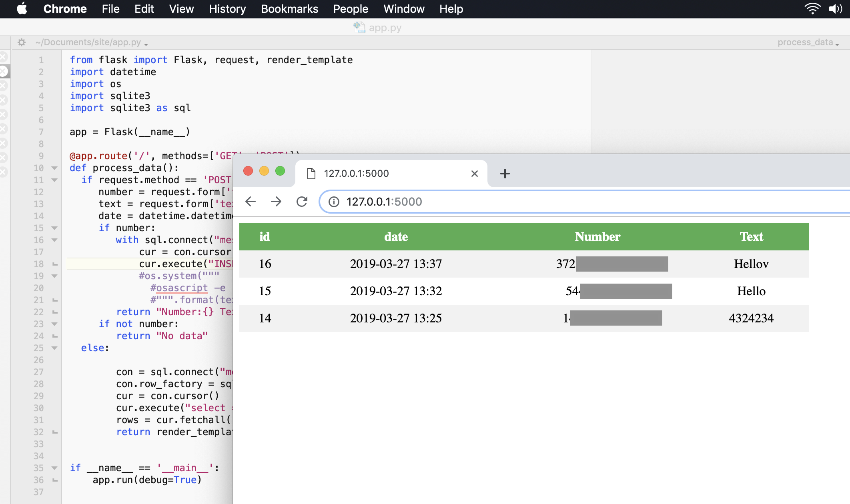This screenshot has width=850, height=504.
Task: Open the Chrome application menu
Action: [65, 9]
